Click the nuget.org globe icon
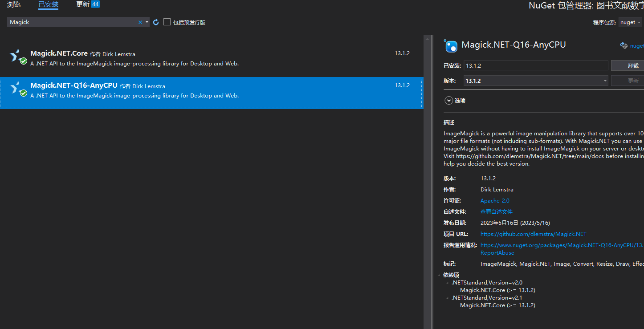The image size is (644, 329). [x=624, y=45]
